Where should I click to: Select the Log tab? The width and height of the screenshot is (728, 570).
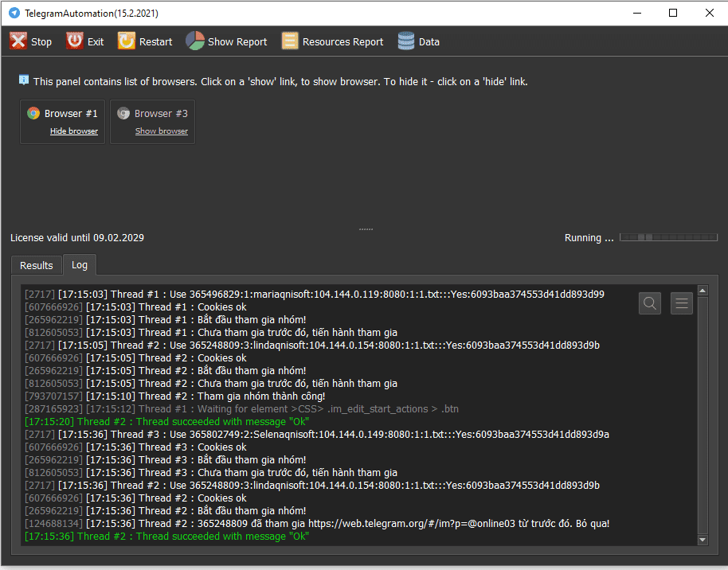point(80,264)
